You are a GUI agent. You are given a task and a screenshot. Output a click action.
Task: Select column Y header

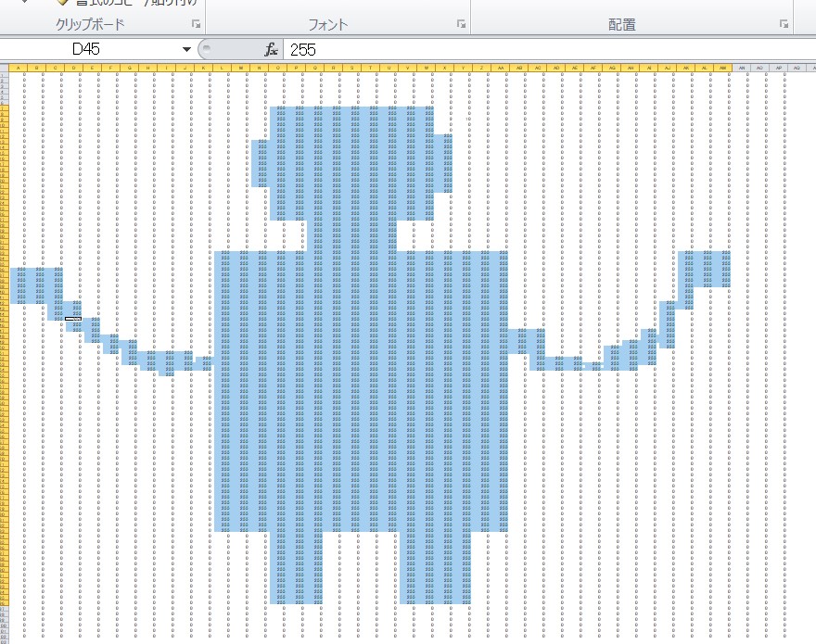pos(463,68)
